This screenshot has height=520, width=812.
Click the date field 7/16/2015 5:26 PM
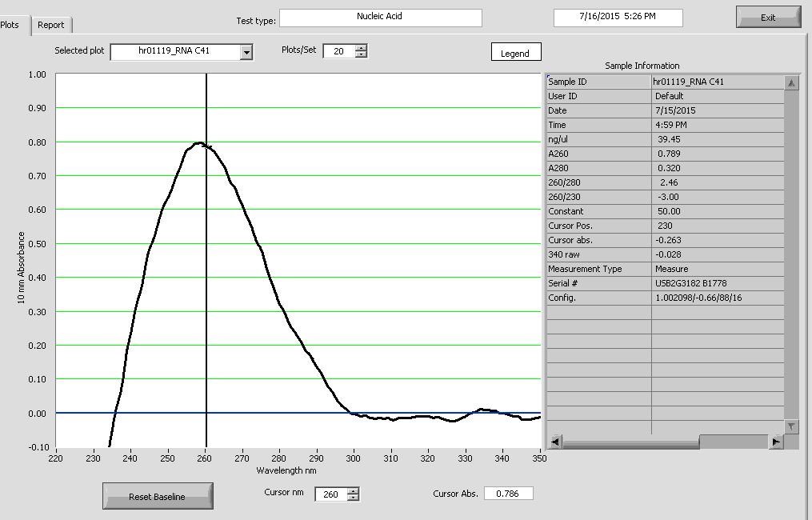618,17
